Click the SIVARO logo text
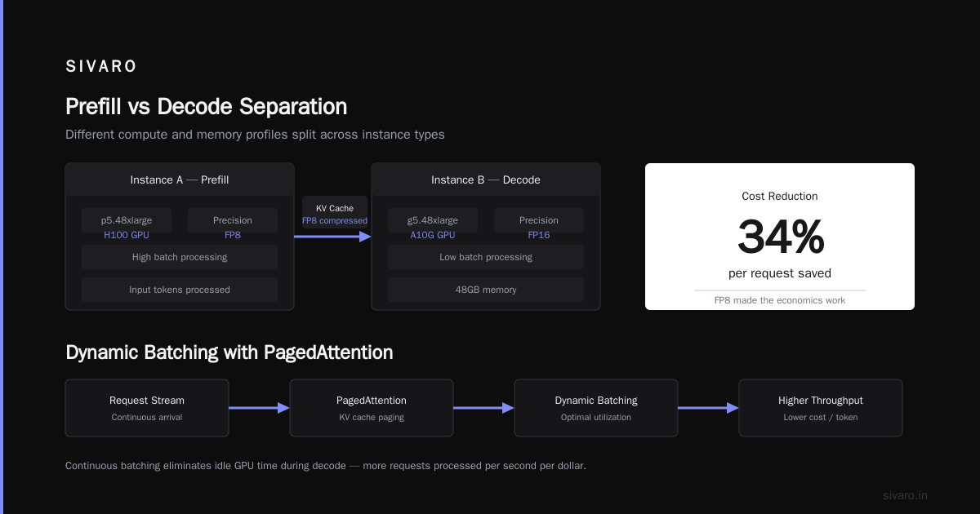Image resolution: width=980 pixels, height=514 pixels. coord(101,67)
